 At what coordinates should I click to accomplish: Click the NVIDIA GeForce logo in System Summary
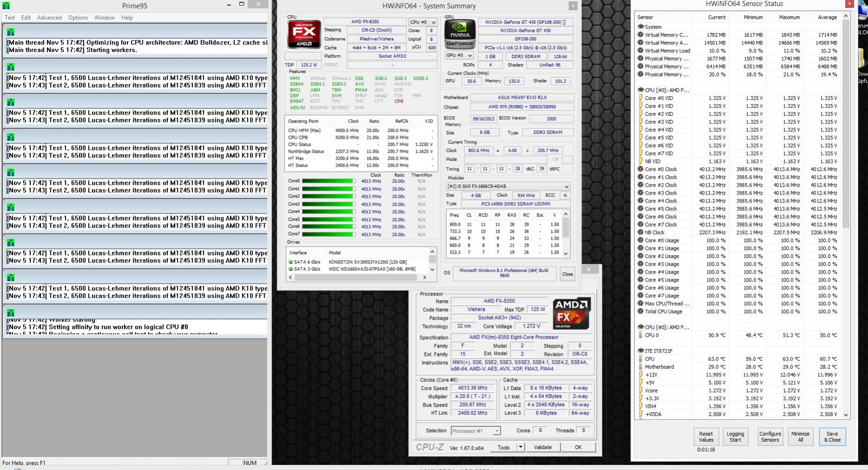point(460,34)
